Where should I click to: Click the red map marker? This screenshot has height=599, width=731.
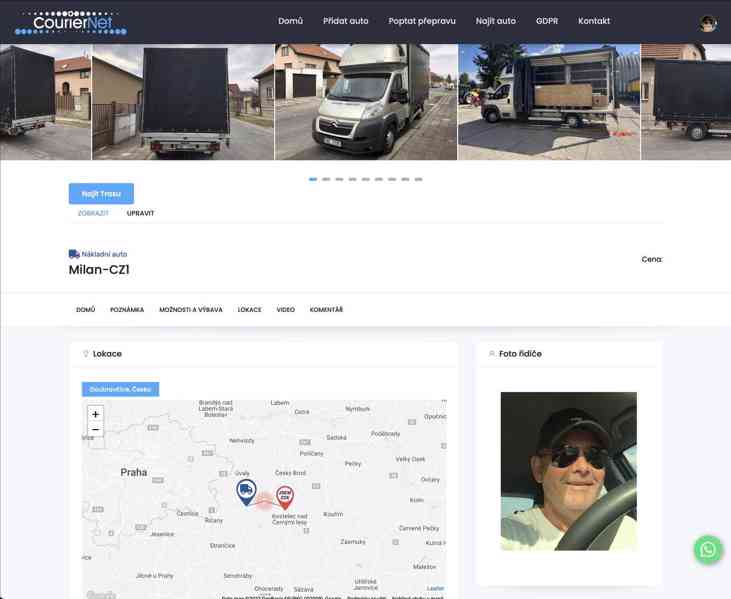click(285, 496)
